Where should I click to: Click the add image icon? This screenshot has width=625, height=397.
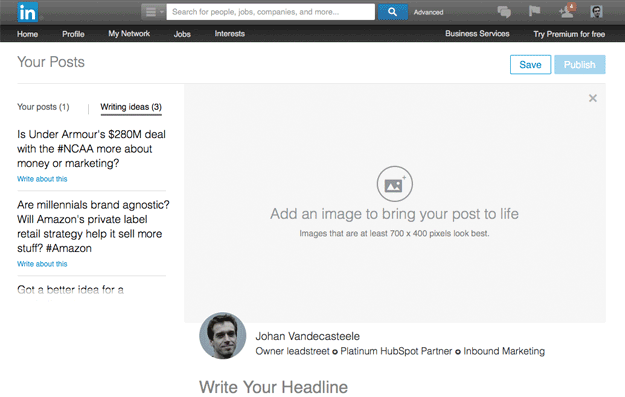coord(394,184)
